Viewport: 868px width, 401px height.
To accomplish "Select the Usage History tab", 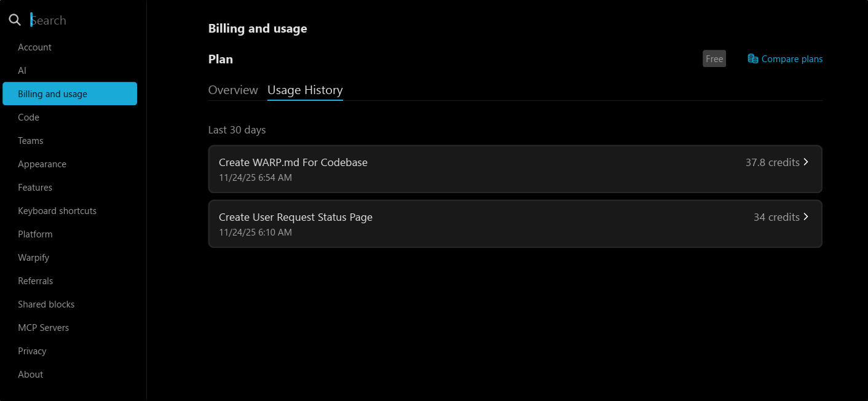I will click(305, 90).
